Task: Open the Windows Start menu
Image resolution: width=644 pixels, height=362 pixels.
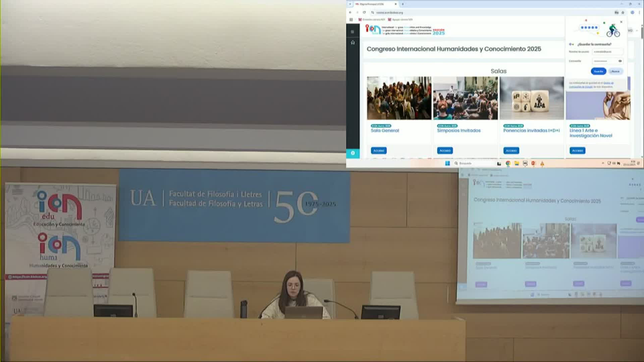Action: [447, 163]
